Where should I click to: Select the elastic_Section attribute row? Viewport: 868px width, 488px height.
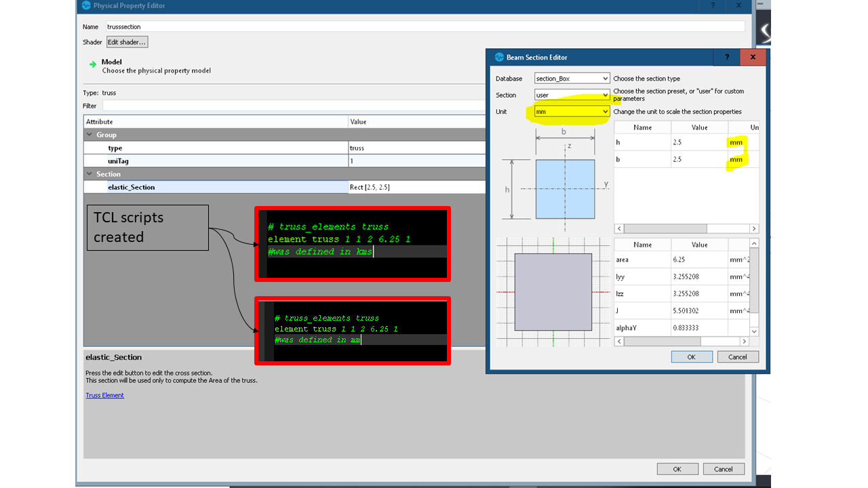click(285, 187)
